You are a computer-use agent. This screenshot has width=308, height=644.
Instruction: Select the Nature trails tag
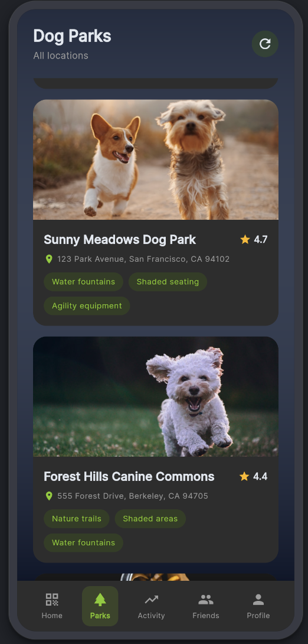(77, 519)
